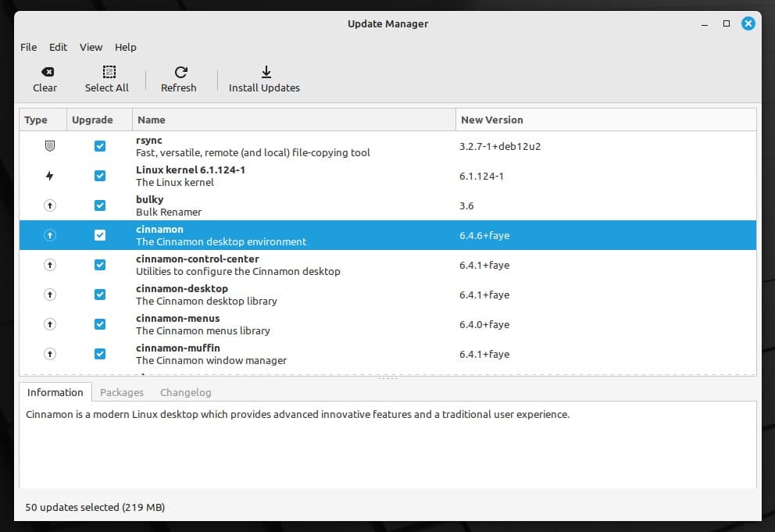Select the cinnamon-control-center entry name
This screenshot has height=532, width=775.
[197, 259]
